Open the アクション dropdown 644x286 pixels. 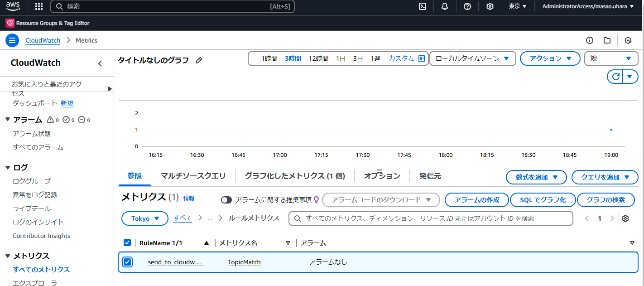click(550, 58)
